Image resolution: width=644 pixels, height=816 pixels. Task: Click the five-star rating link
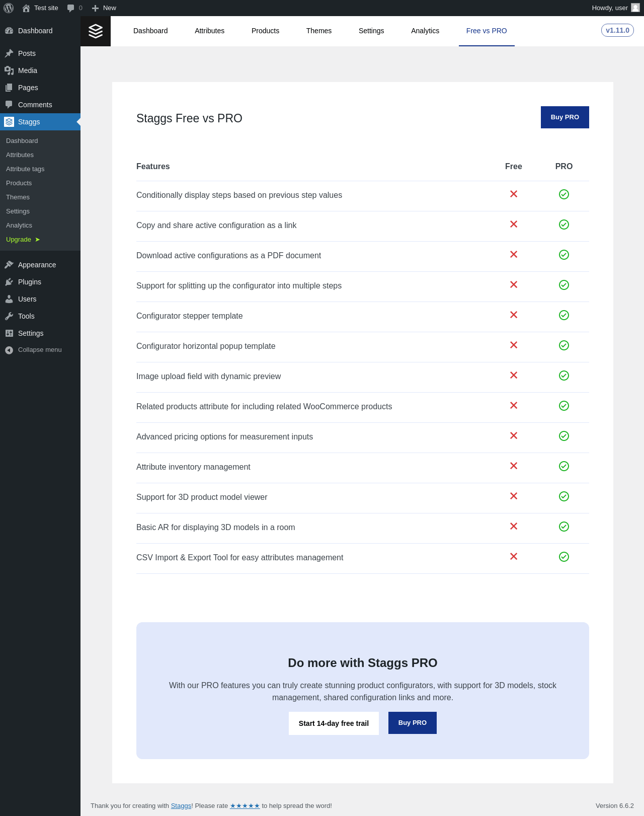pyautogui.click(x=245, y=806)
